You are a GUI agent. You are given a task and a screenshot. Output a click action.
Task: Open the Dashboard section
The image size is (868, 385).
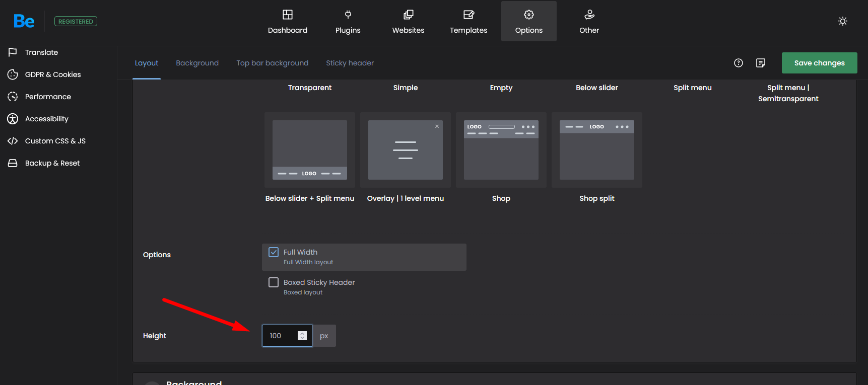click(x=288, y=21)
